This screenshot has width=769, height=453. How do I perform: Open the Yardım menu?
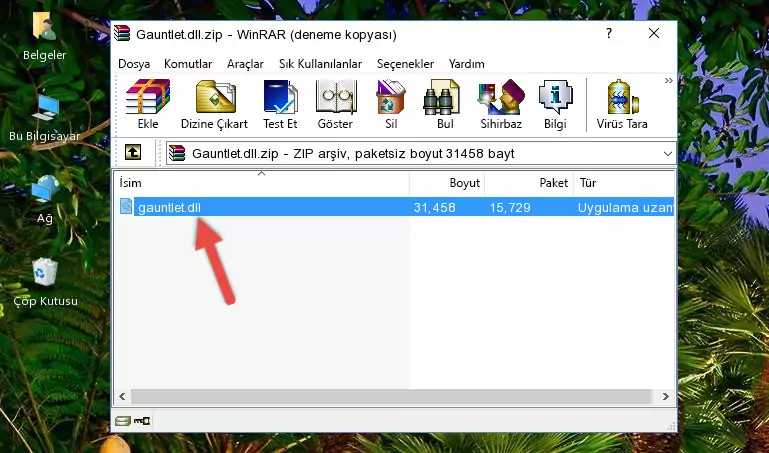click(466, 64)
